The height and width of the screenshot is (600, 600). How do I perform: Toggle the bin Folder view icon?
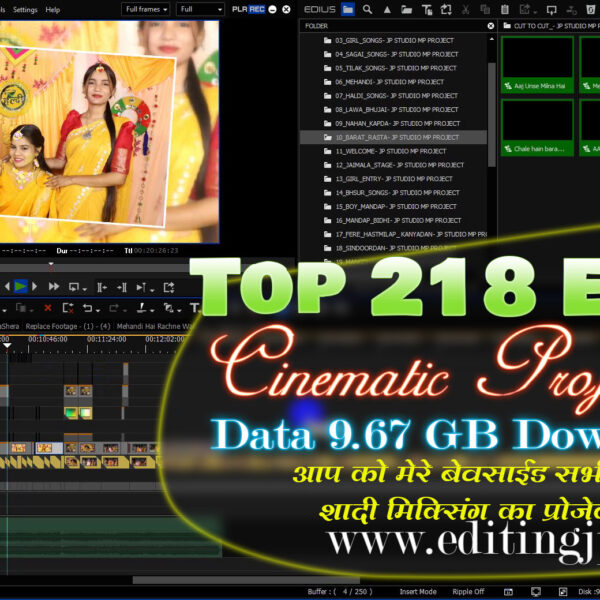click(348, 9)
